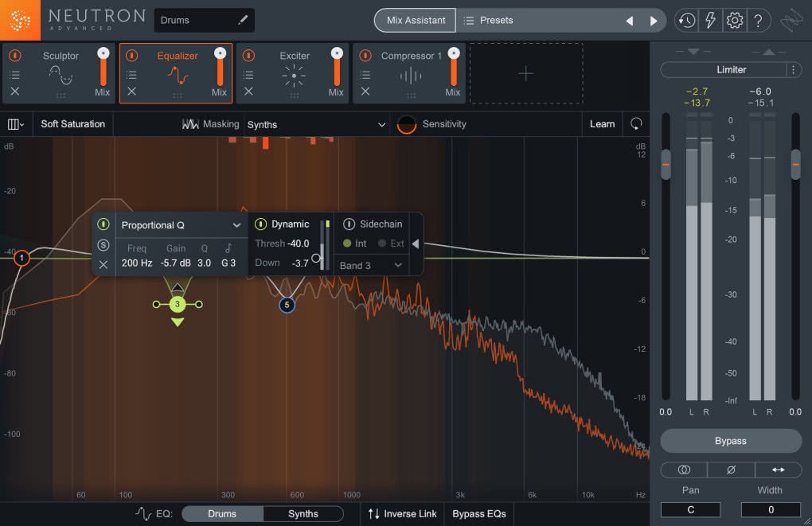Select Int sidechain source
This screenshot has width=812, height=526.
tap(354, 244)
